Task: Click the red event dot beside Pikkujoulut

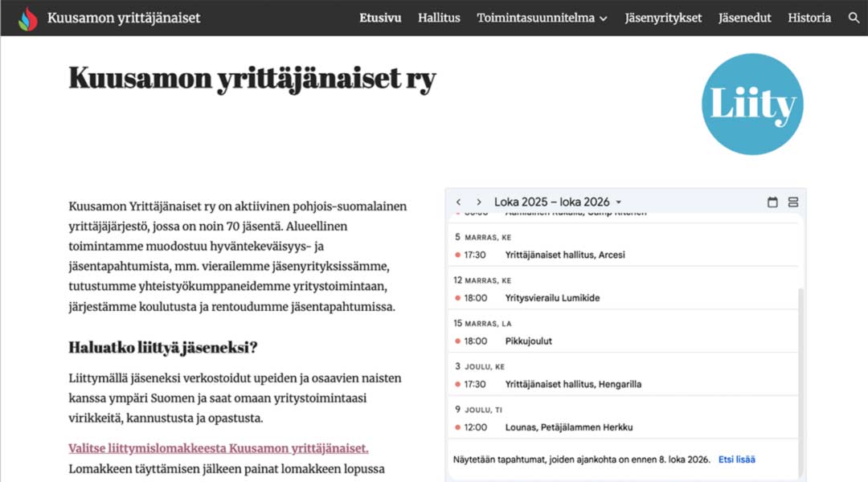Action: pos(456,341)
